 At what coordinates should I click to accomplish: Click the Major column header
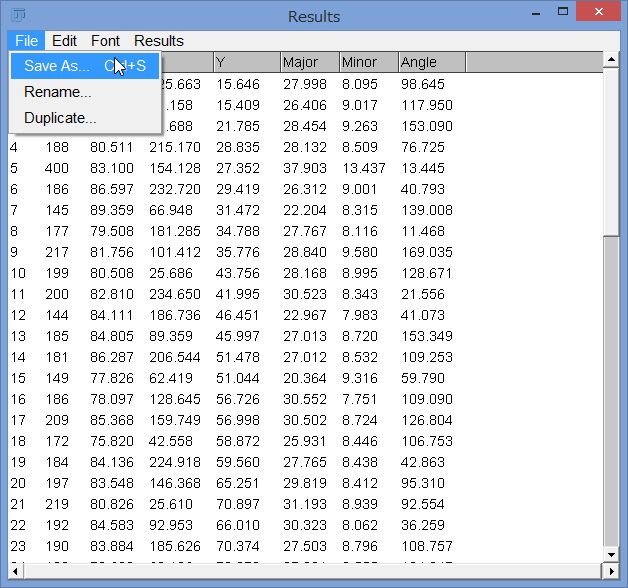coord(310,62)
